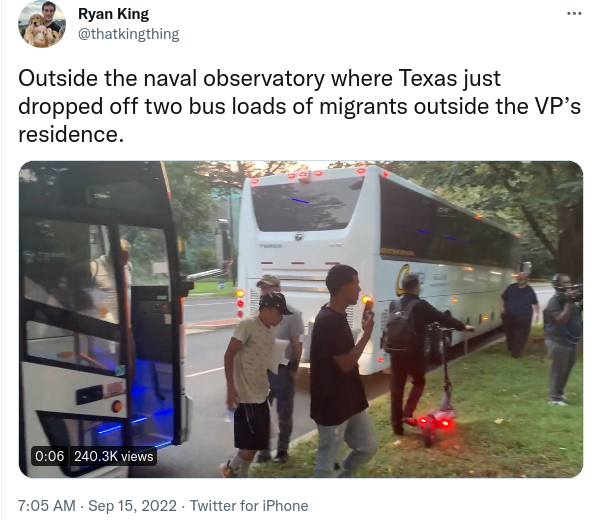Select the word Texas in tweet text

point(427,79)
